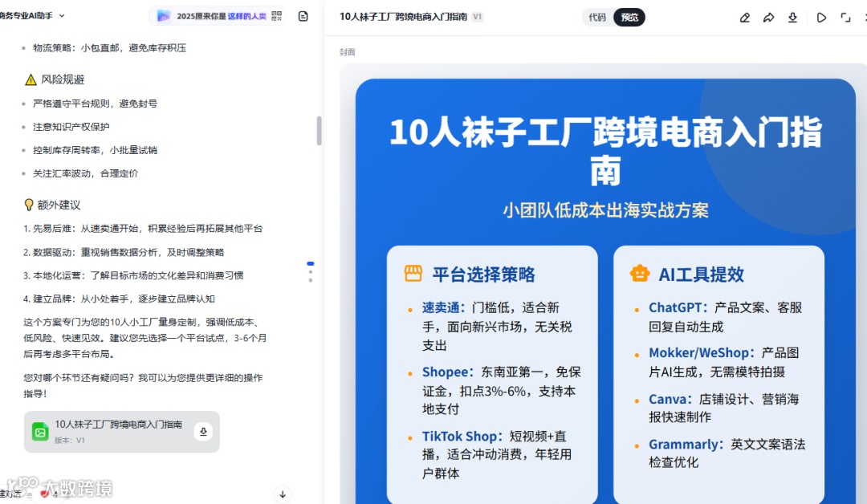Click the 10人袜子工厂跨境电商入门指南 header title
Image resolution: width=867 pixels, height=504 pixels.
pyautogui.click(x=403, y=17)
